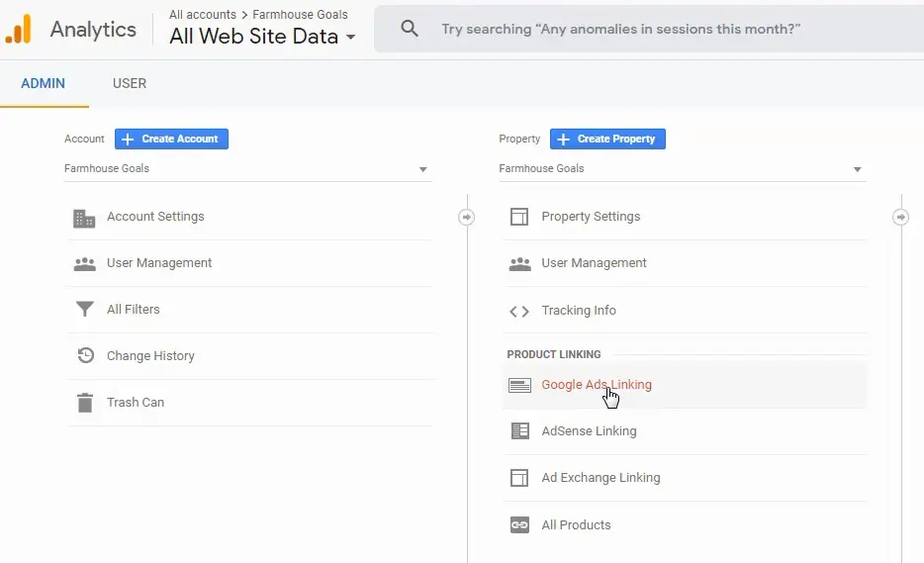
Task: Click the Analytics search input field
Action: [649, 29]
